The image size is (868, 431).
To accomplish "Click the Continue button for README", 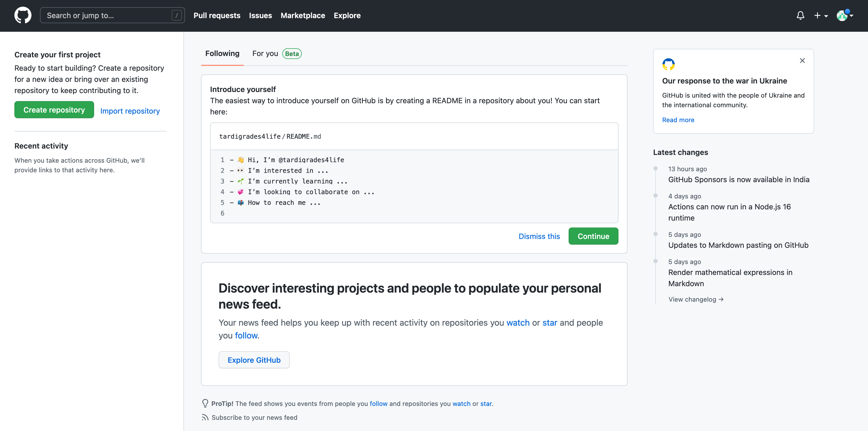I will (x=593, y=236).
